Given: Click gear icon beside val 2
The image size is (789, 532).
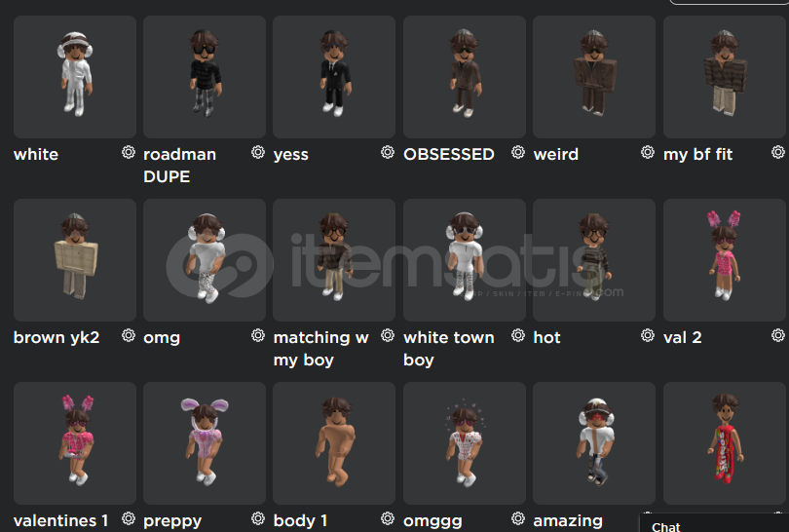Looking at the screenshot, I should point(778,335).
